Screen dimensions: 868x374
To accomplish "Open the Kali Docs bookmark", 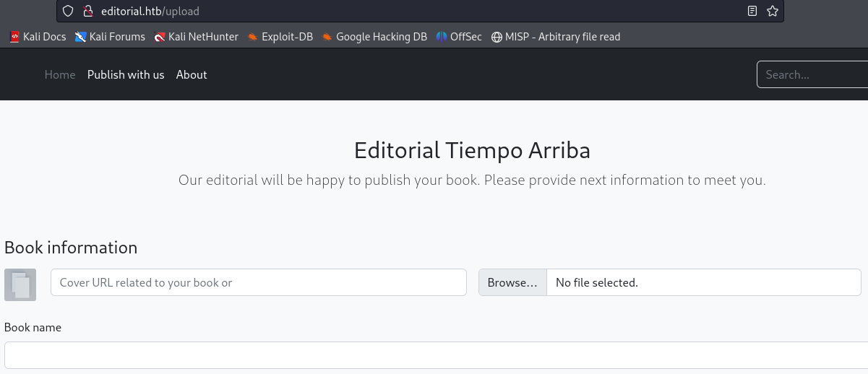I will click(38, 37).
